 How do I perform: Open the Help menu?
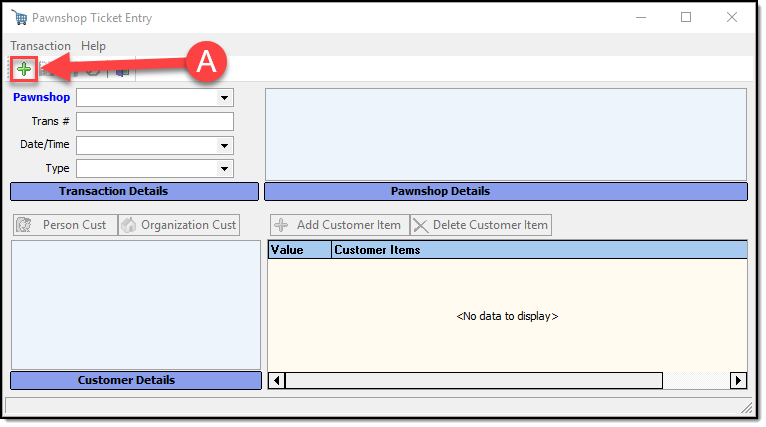(93, 46)
